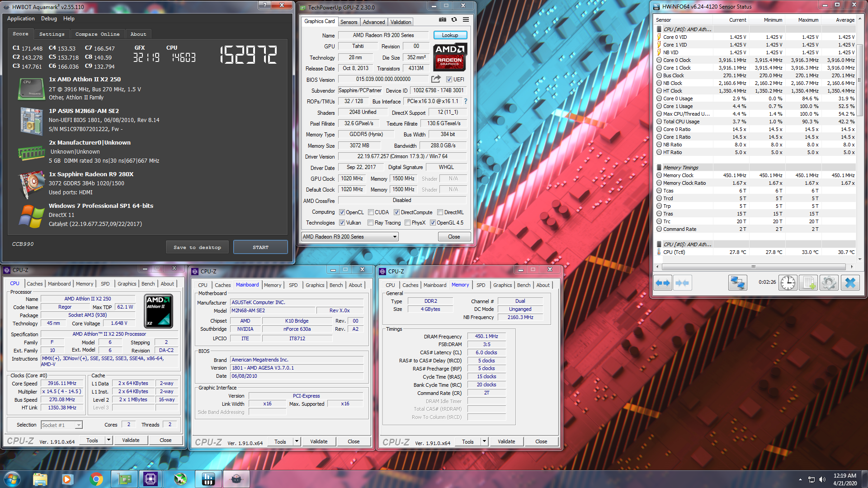Viewport: 868px width, 488px height.
Task: Click Validate in CPU-Z Mainboard window
Action: click(x=319, y=441)
